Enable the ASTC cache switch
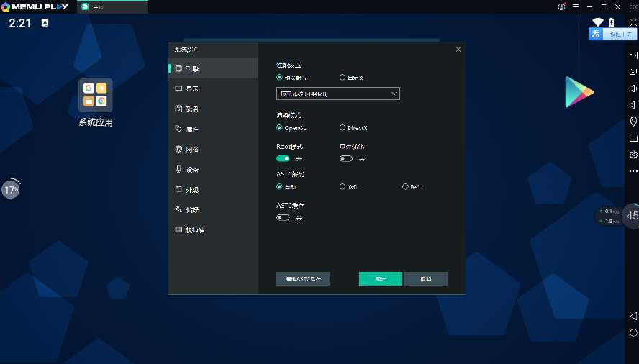Image resolution: width=639 pixels, height=364 pixels. pyautogui.click(x=283, y=218)
